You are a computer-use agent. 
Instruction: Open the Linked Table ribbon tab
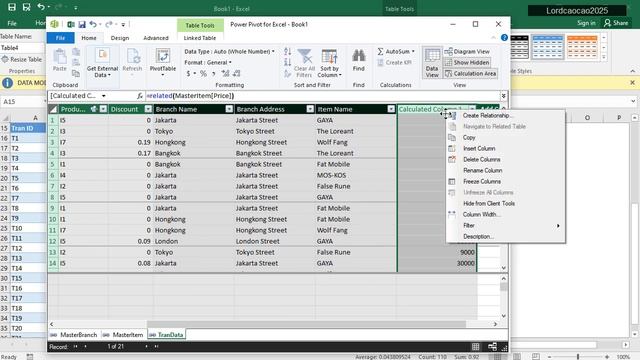(200, 38)
